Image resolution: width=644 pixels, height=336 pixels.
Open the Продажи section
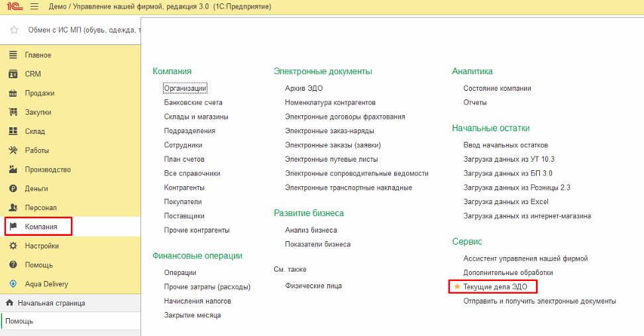tap(70, 93)
